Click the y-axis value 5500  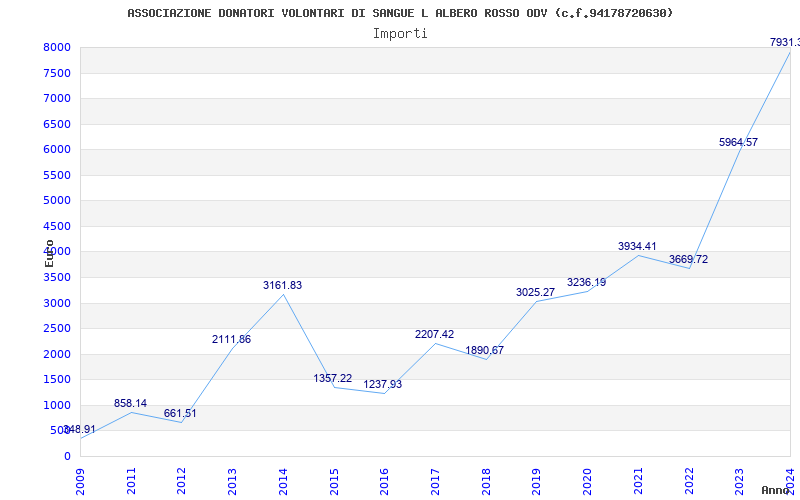pyautogui.click(x=57, y=176)
